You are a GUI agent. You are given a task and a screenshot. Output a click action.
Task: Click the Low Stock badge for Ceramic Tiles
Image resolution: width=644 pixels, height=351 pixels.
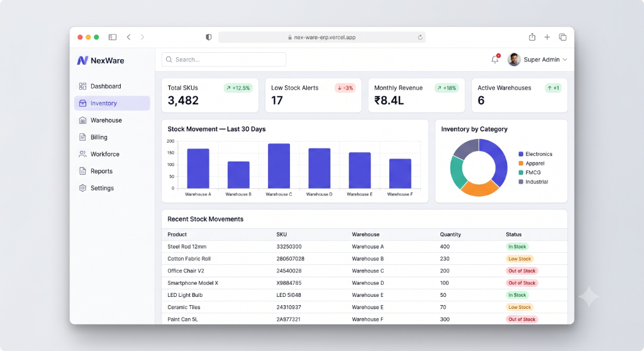pos(519,307)
